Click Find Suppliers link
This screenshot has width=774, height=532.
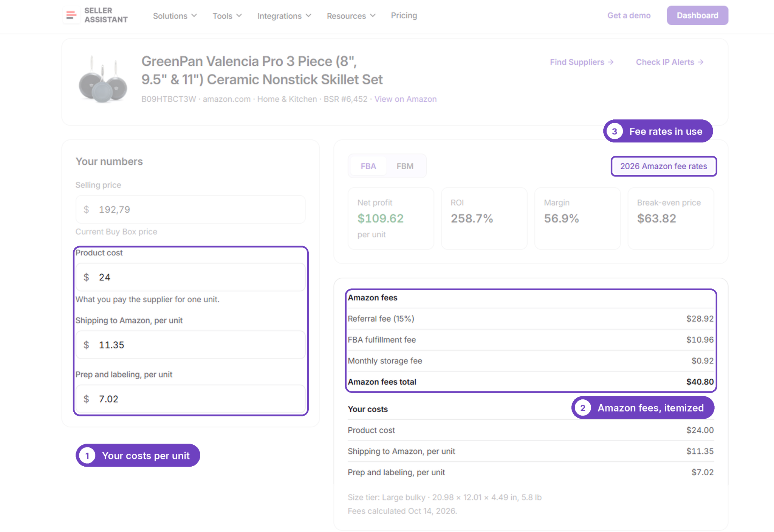[x=582, y=62]
